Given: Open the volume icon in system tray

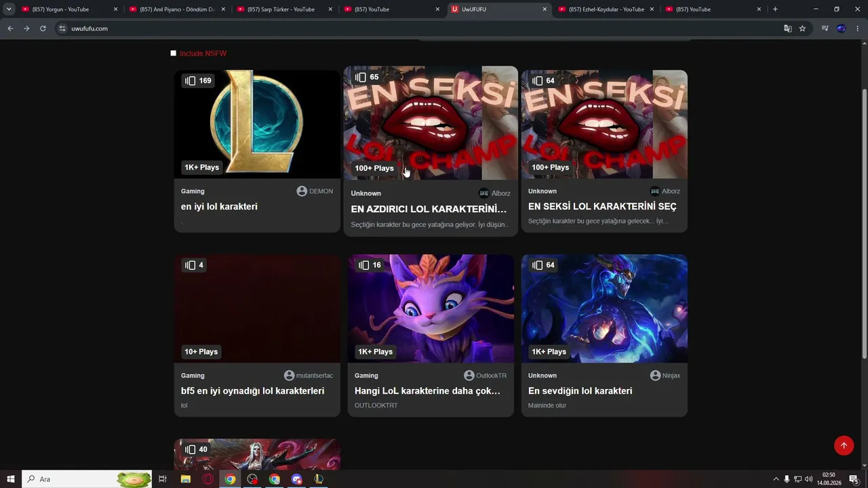Looking at the screenshot, I should tap(808, 479).
